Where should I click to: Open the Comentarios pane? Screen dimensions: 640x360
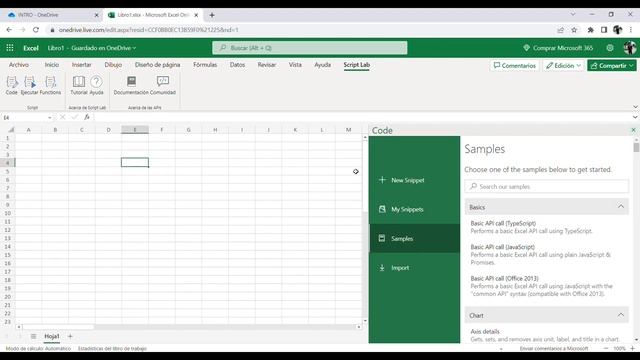(x=514, y=65)
